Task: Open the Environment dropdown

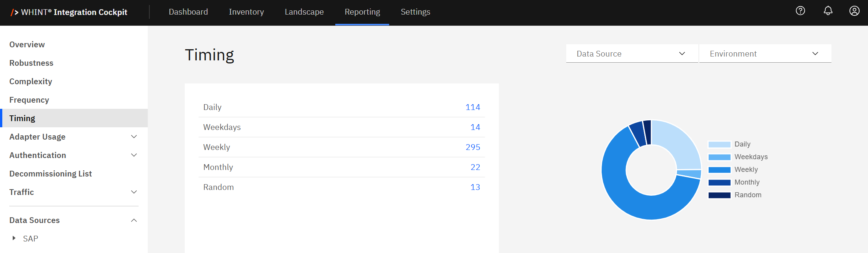Action: click(764, 54)
